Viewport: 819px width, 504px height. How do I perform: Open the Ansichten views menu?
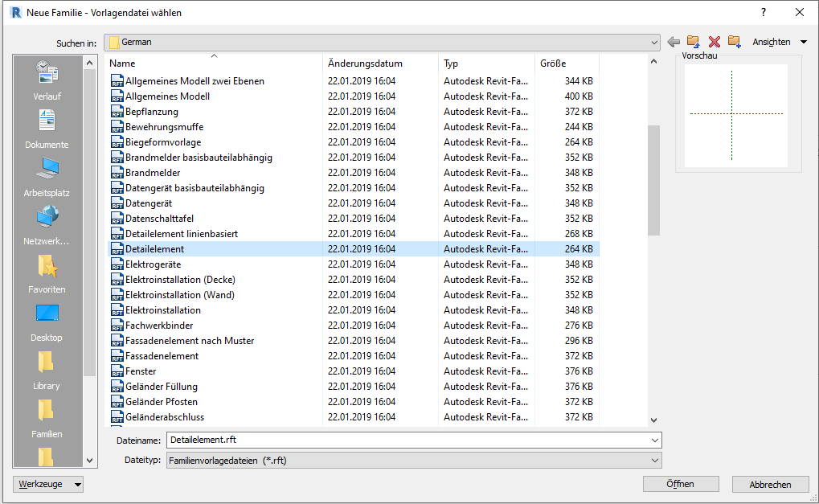(780, 42)
